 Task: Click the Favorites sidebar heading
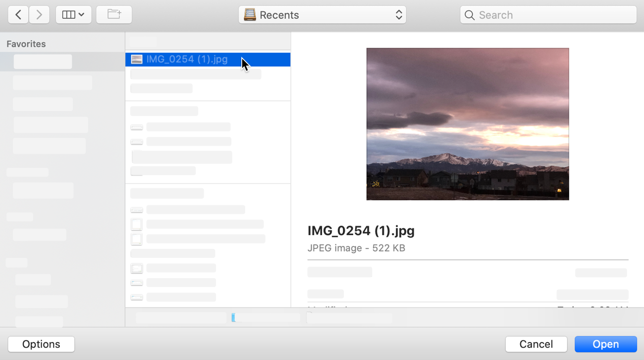pos(26,44)
